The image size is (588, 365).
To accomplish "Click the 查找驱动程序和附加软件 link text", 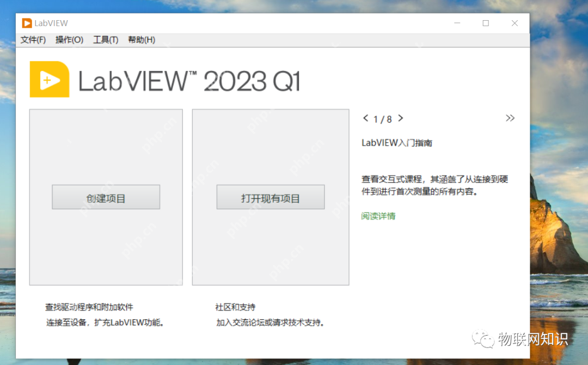I will click(90, 307).
